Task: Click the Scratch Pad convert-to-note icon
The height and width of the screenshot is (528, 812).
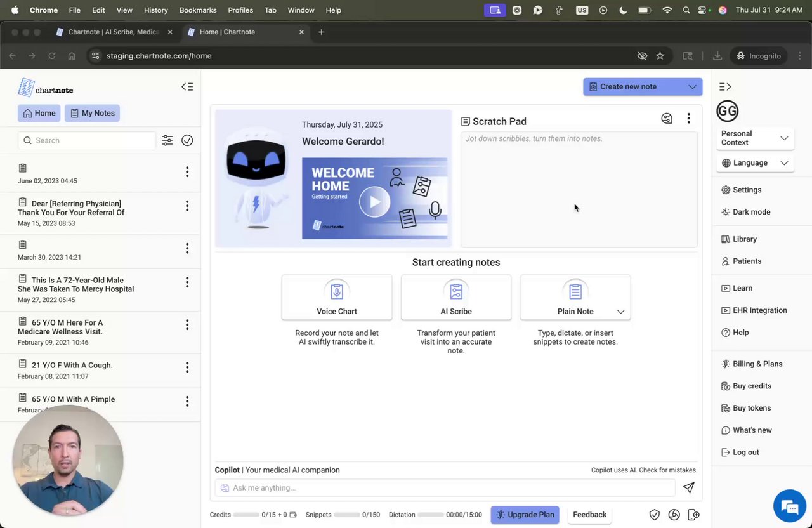Action: [x=667, y=118]
